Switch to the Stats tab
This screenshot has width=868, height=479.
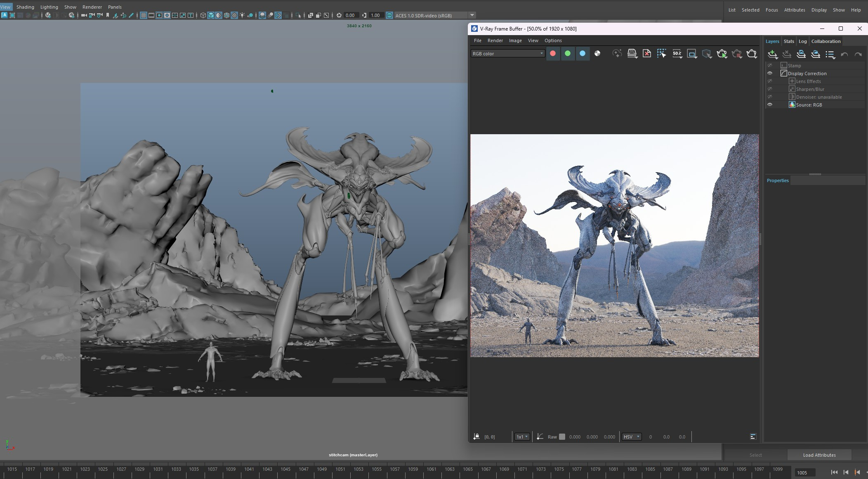[788, 41]
